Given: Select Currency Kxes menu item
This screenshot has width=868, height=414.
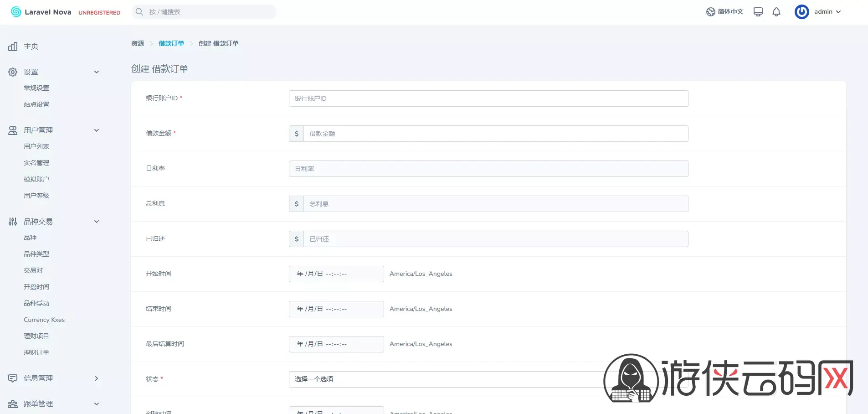Looking at the screenshot, I should tap(44, 320).
